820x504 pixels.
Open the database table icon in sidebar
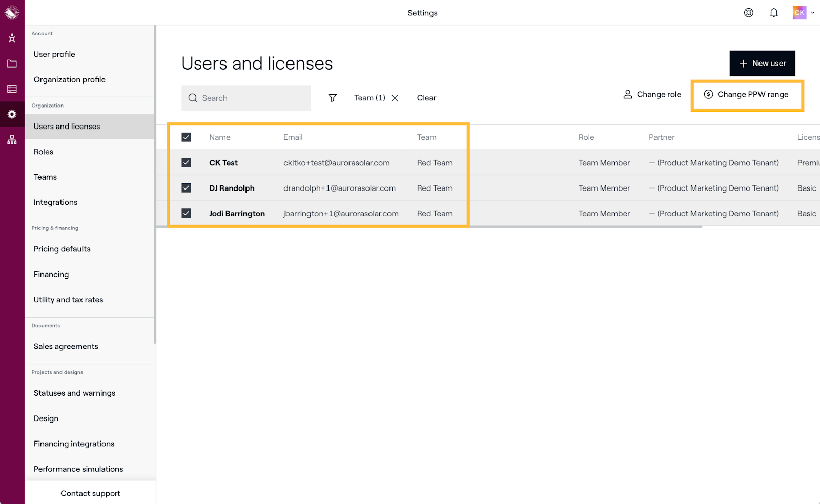click(x=12, y=89)
